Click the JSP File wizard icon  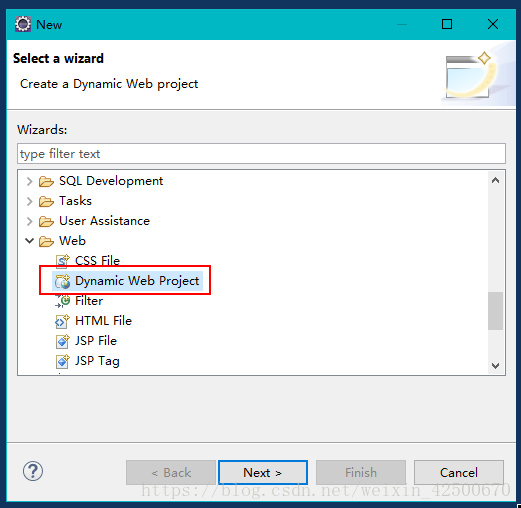pyautogui.click(x=62, y=341)
